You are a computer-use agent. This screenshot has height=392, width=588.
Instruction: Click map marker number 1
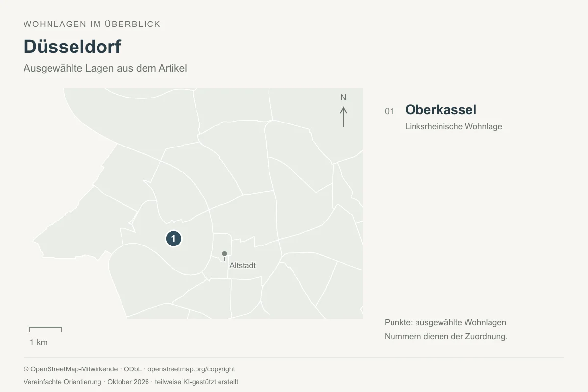pyautogui.click(x=173, y=239)
